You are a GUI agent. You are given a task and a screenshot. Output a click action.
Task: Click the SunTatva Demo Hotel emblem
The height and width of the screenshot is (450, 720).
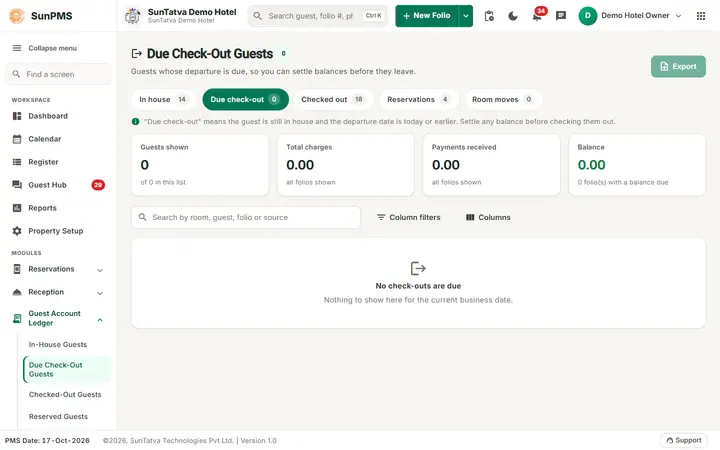tap(133, 16)
